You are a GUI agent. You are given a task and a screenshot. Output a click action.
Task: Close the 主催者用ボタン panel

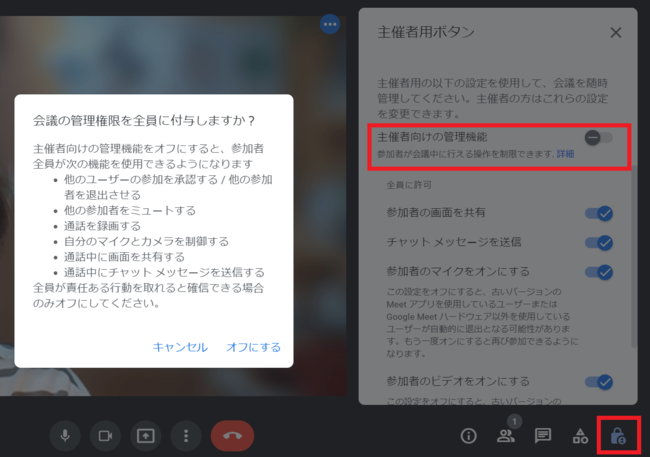616,32
